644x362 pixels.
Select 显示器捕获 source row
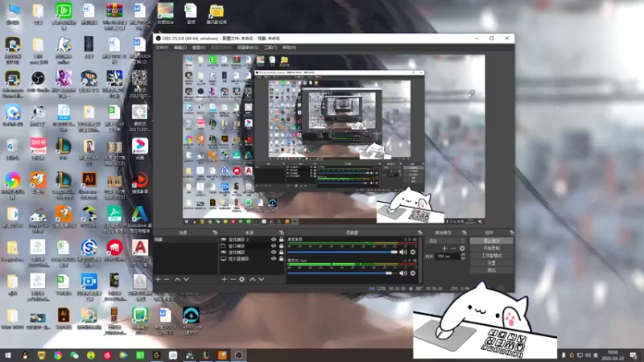click(252, 258)
